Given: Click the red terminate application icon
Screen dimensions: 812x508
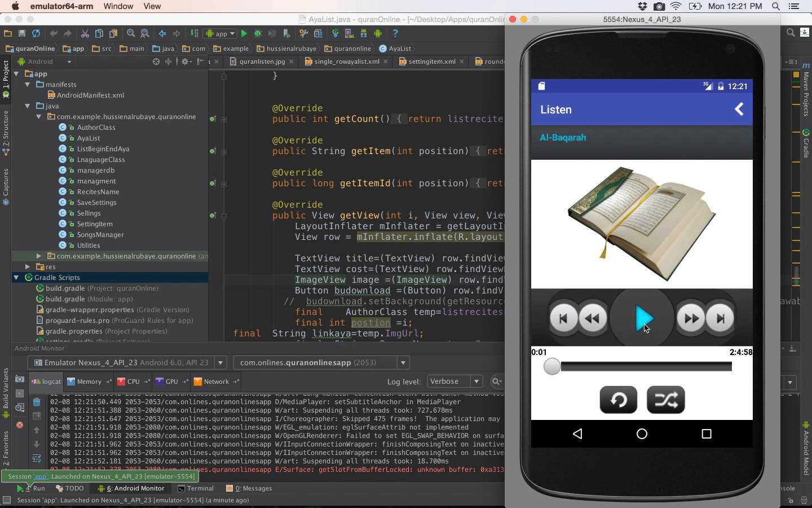Looking at the screenshot, I should [20, 425].
